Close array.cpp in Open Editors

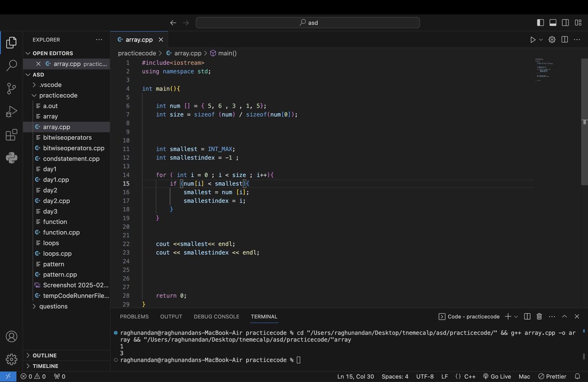tap(38, 64)
